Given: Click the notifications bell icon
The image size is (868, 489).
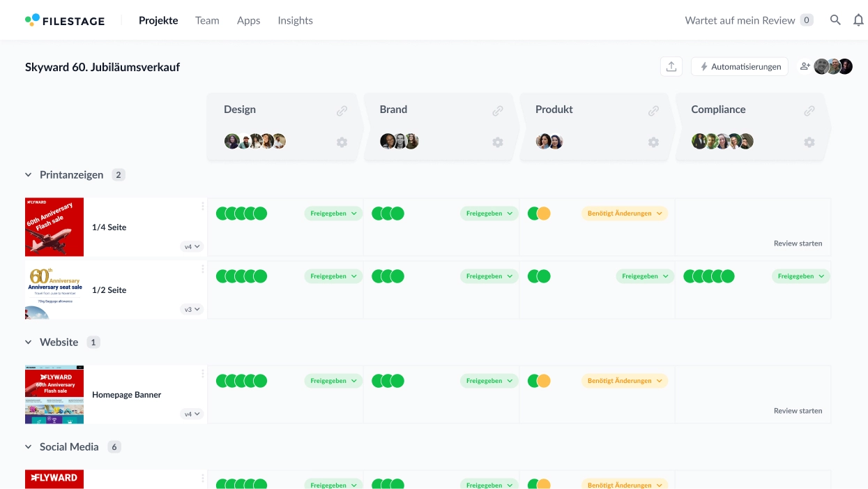Looking at the screenshot, I should pyautogui.click(x=858, y=20).
